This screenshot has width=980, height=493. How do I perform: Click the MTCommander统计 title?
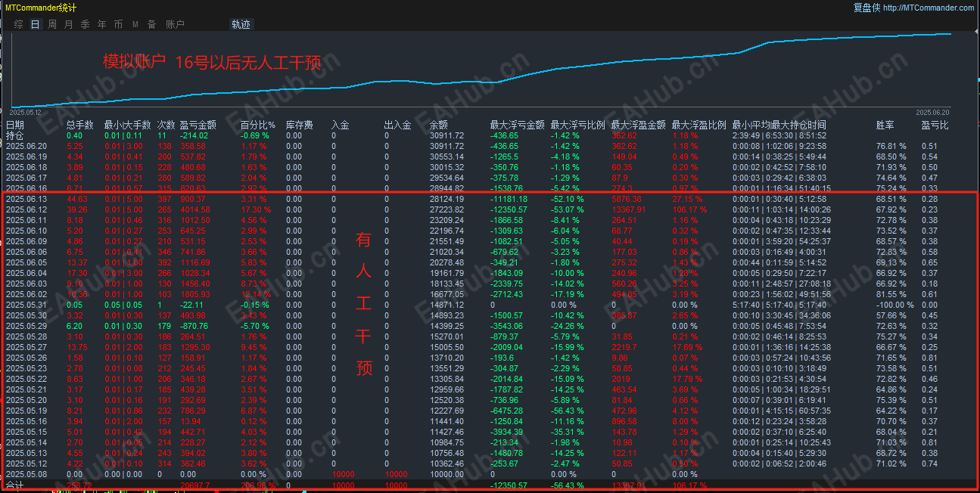[x=40, y=8]
